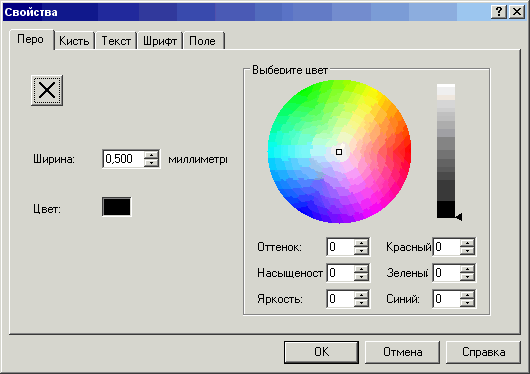
Task: Click the OK button
Action: tap(321, 352)
